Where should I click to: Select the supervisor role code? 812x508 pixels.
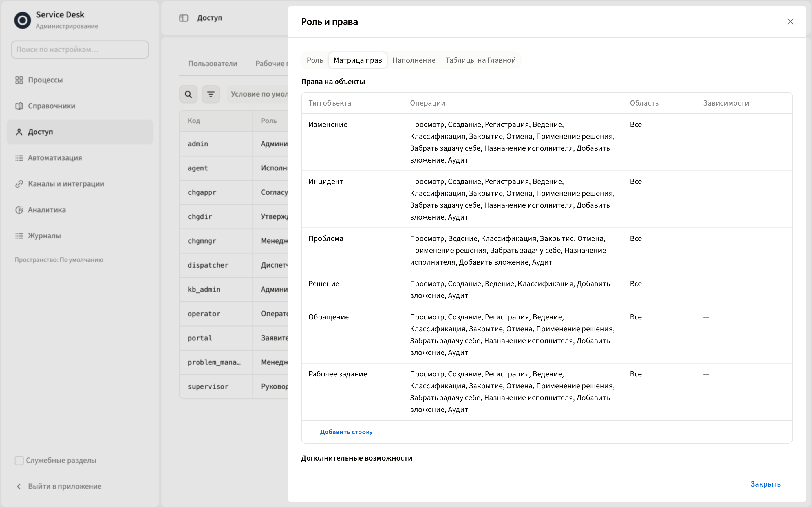208,386
